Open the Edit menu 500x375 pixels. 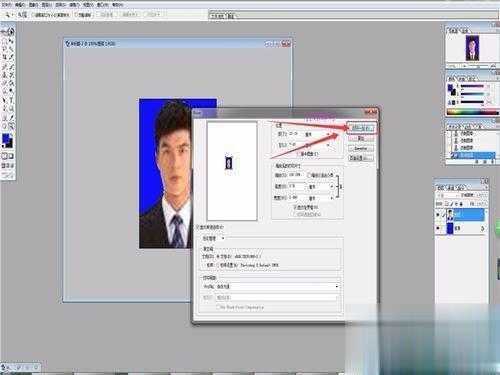click(20, 5)
